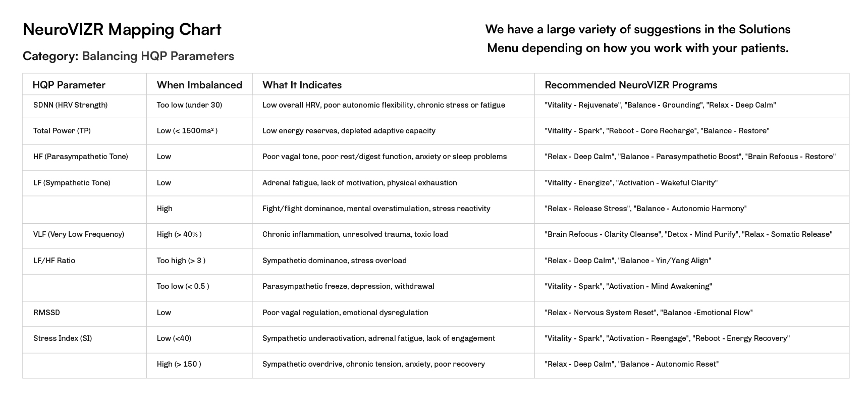The width and height of the screenshot is (868, 404).
Task: Click the Total Power (TP) parameter cell
Action: pos(62,131)
